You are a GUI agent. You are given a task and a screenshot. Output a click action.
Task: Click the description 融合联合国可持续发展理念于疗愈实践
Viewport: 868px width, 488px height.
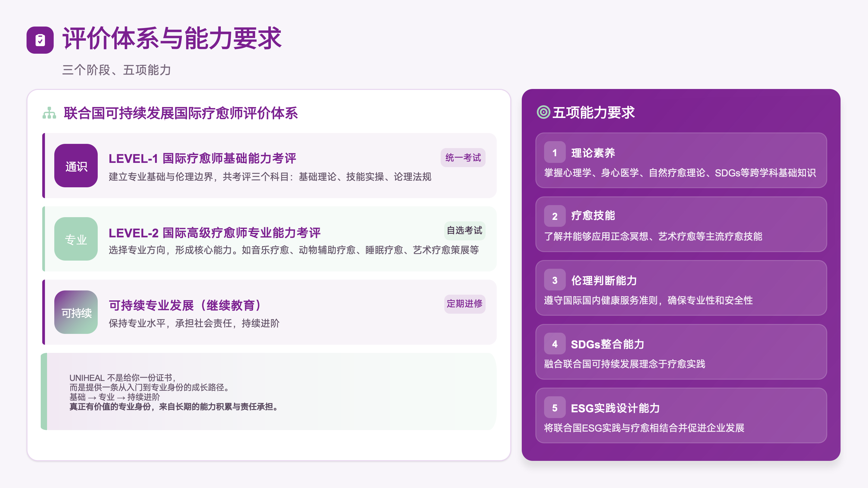tap(624, 364)
